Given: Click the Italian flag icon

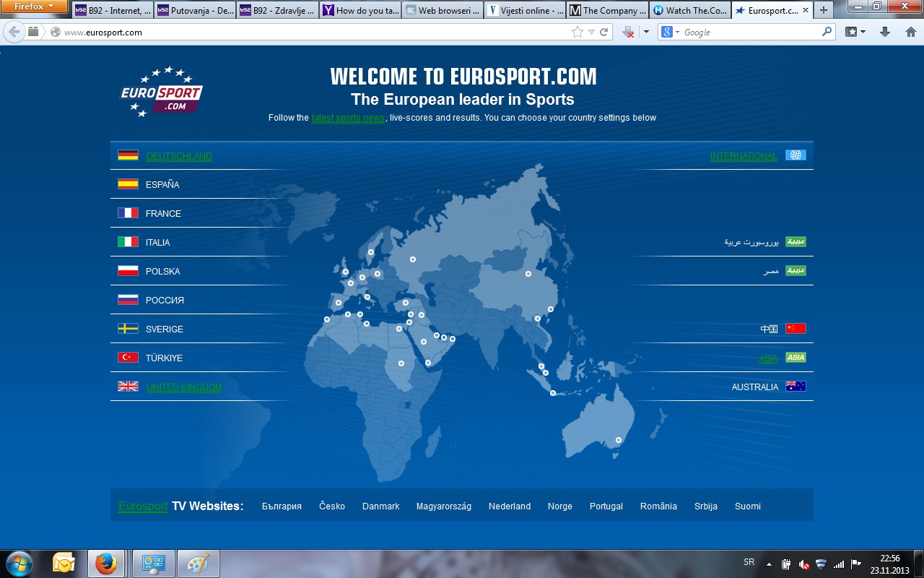Looking at the screenshot, I should point(128,242).
